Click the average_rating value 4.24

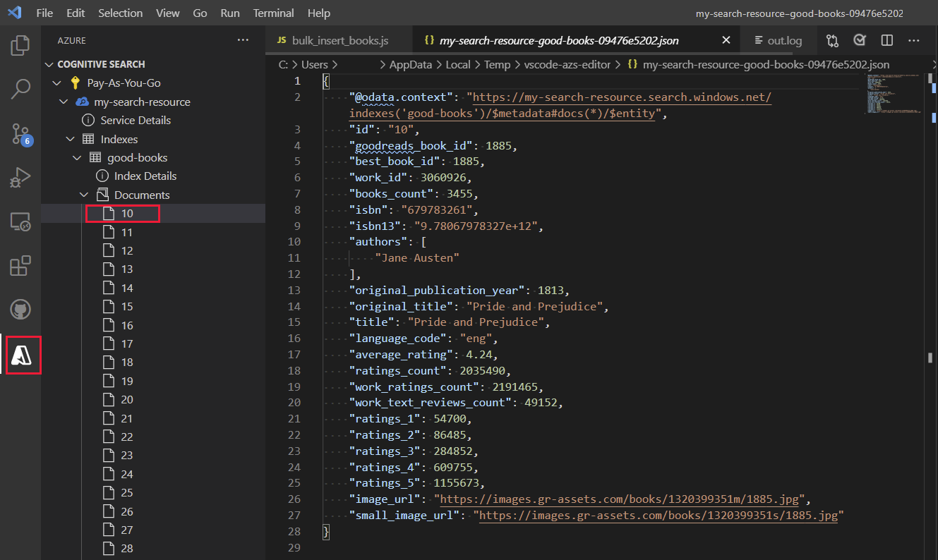[x=478, y=355]
